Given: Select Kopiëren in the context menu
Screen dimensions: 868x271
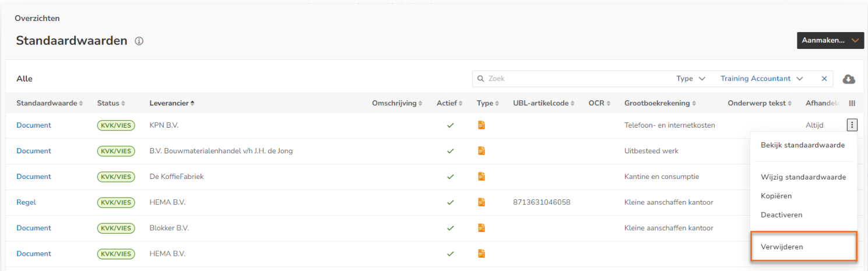Looking at the screenshot, I should [x=776, y=196].
